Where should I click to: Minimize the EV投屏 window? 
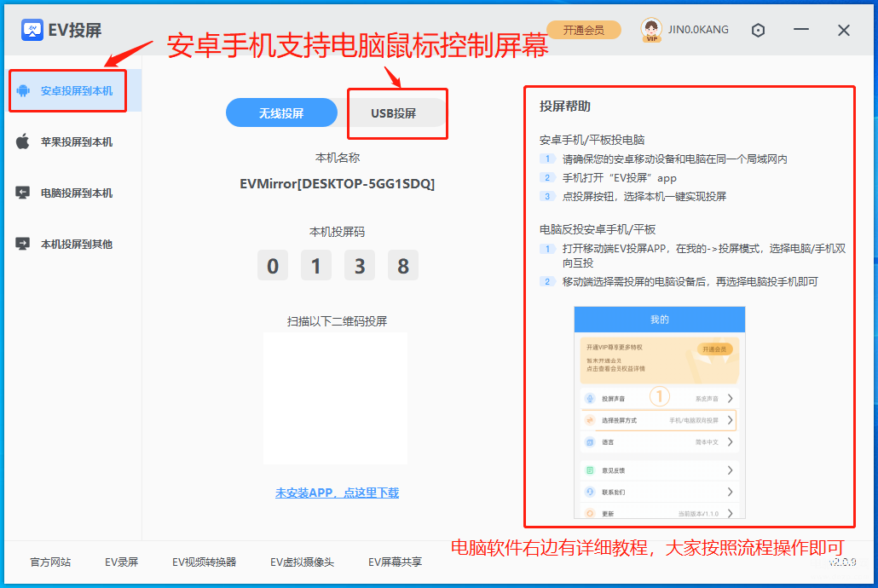pyautogui.click(x=801, y=29)
